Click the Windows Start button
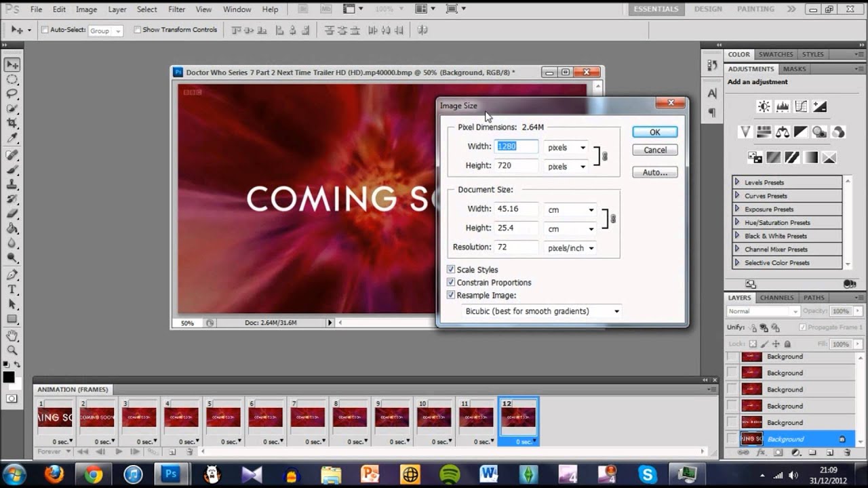This screenshot has width=868, height=488. point(14,474)
